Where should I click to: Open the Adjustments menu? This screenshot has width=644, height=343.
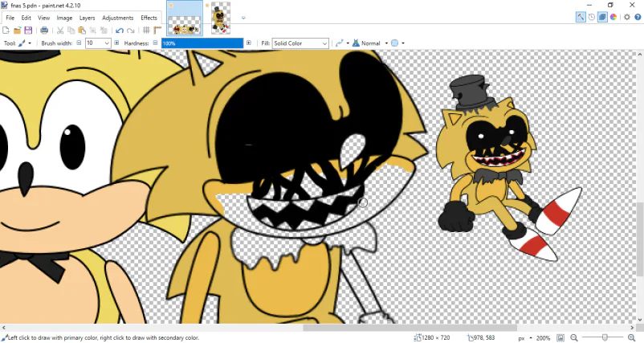coord(117,18)
